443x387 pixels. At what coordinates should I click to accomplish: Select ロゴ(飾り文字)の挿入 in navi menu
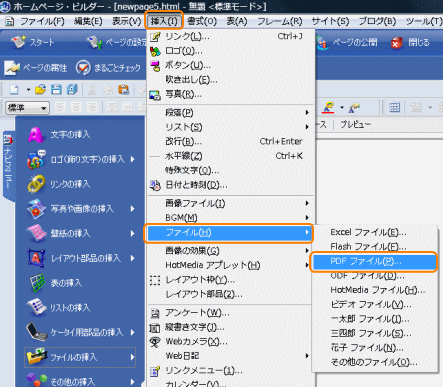pos(80,159)
